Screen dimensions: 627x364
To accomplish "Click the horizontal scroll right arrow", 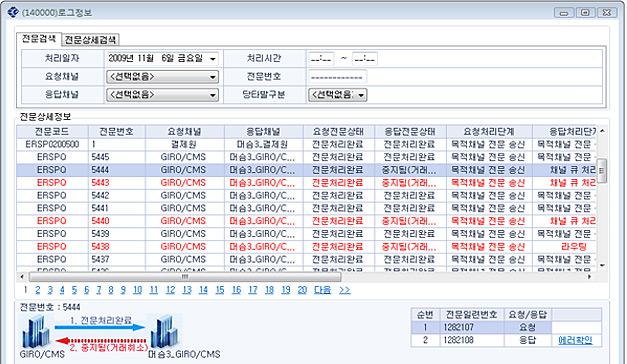I will pos(589,277).
